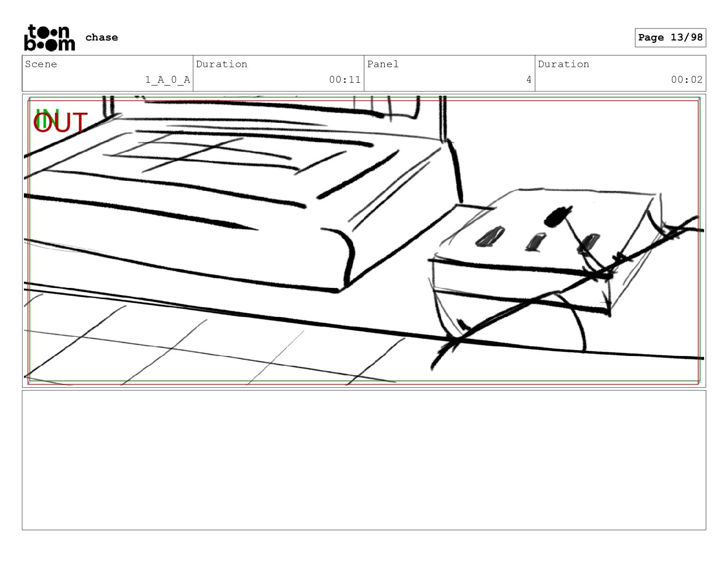Select scene name '1_A_0_A'

[168, 80]
